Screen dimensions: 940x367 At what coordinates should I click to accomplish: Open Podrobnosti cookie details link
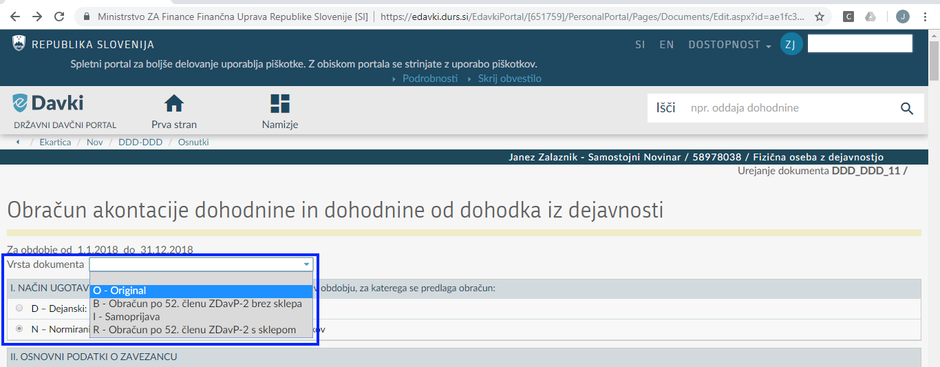coord(430,79)
